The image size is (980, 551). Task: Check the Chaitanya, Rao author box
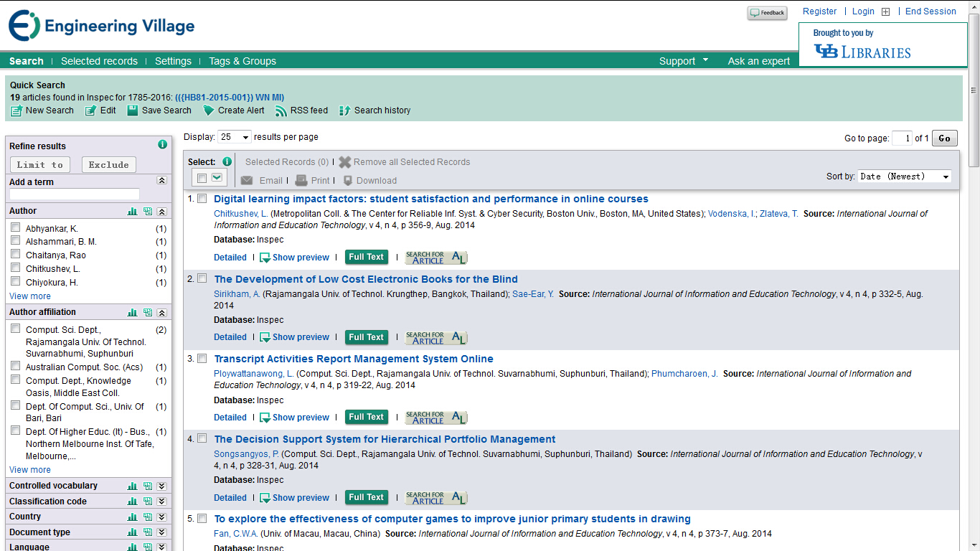point(16,255)
